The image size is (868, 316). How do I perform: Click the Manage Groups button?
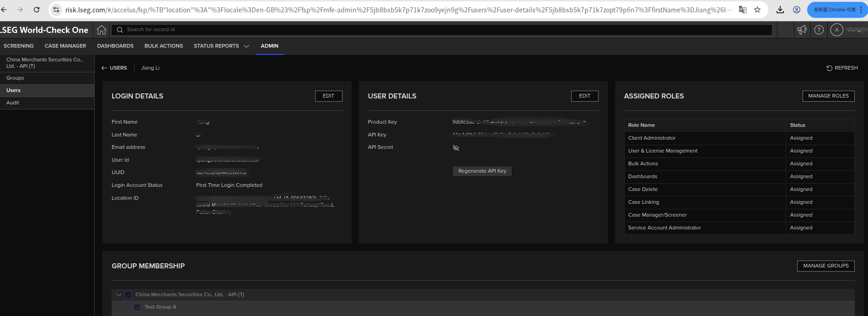tap(825, 266)
